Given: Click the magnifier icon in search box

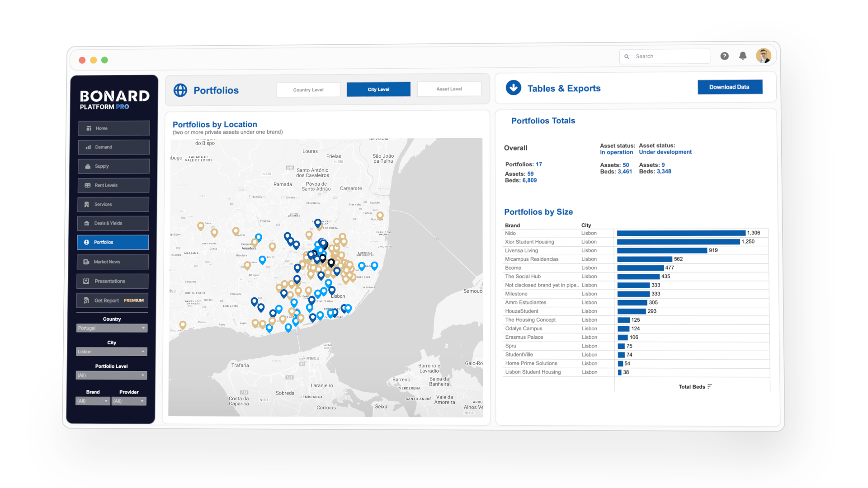Looking at the screenshot, I should [x=627, y=56].
